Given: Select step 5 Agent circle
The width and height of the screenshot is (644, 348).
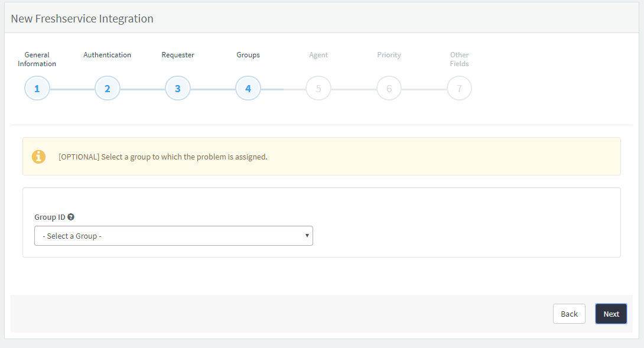Looking at the screenshot, I should click(x=318, y=89).
